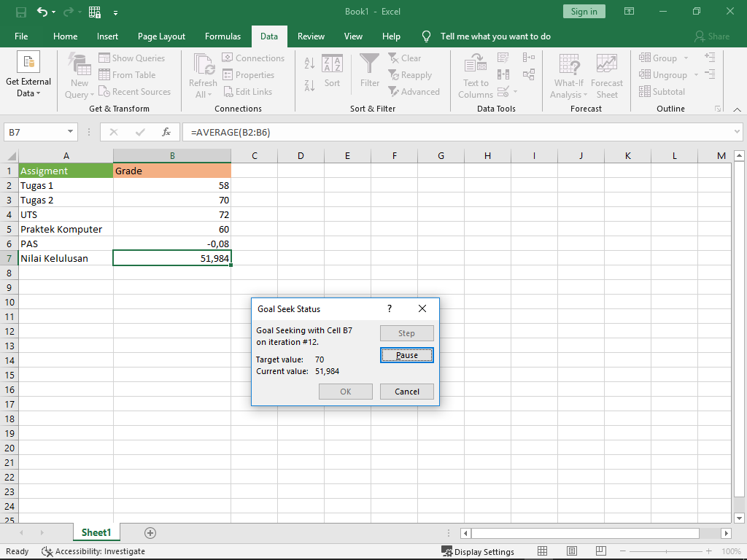Select column B header
Viewport: 747px width, 560px height.
(x=172, y=156)
